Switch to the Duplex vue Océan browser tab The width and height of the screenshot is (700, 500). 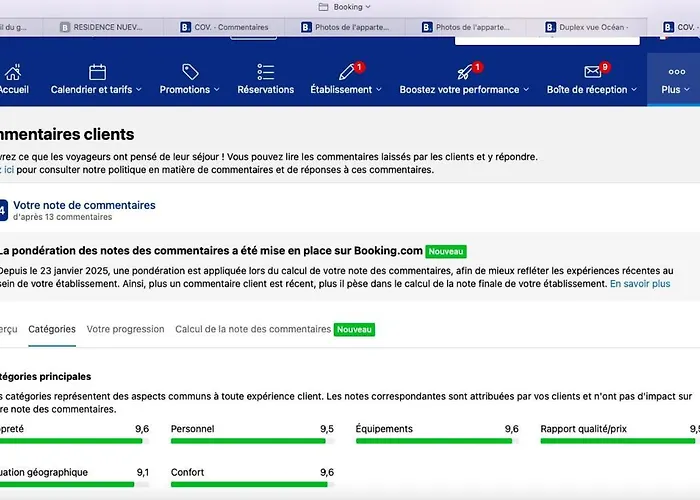tap(592, 27)
